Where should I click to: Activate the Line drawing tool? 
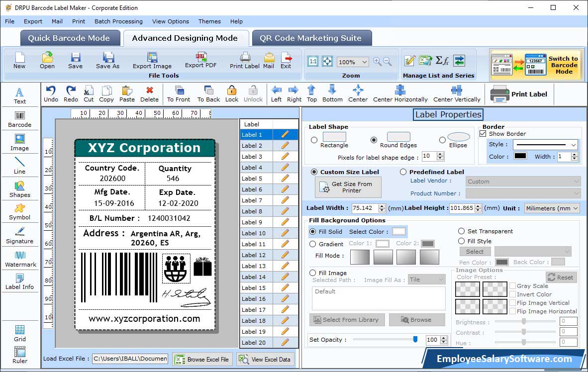(x=19, y=166)
